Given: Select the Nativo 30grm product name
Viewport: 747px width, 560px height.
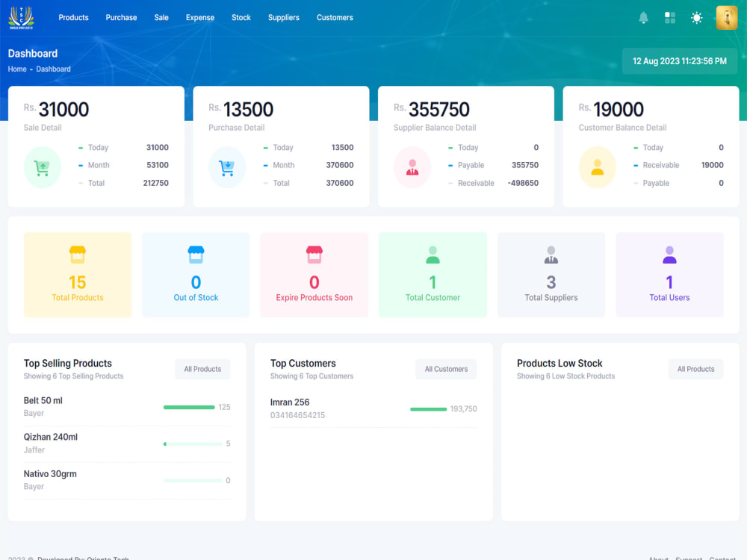Looking at the screenshot, I should (50, 474).
